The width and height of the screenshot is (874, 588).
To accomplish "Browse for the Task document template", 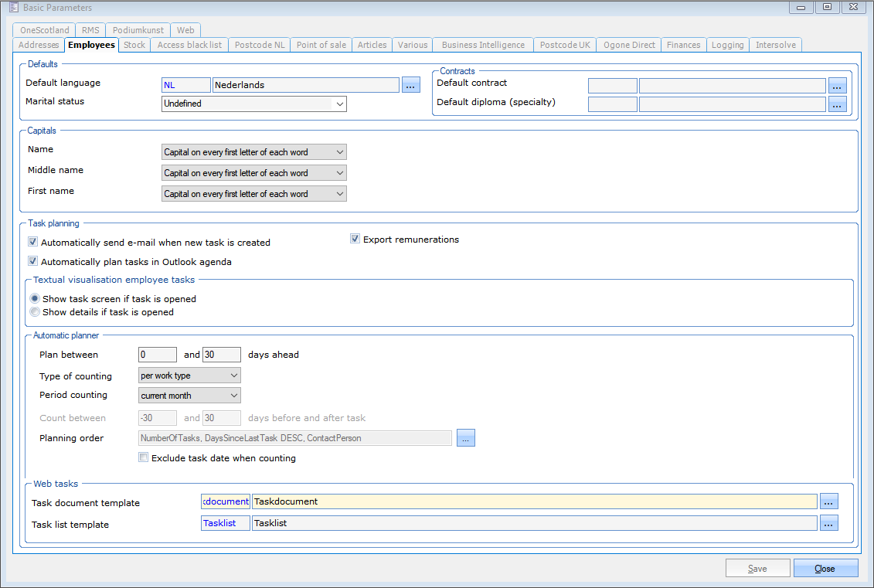I will [828, 501].
